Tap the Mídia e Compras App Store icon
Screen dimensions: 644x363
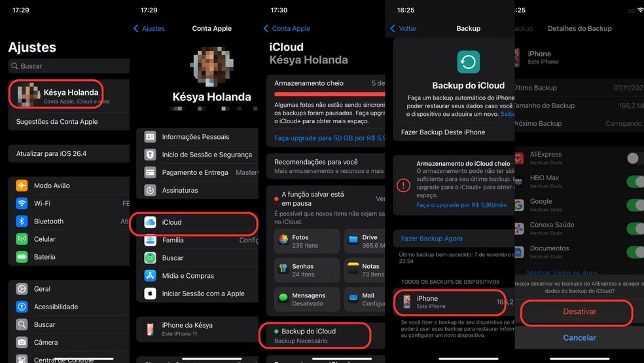150,275
